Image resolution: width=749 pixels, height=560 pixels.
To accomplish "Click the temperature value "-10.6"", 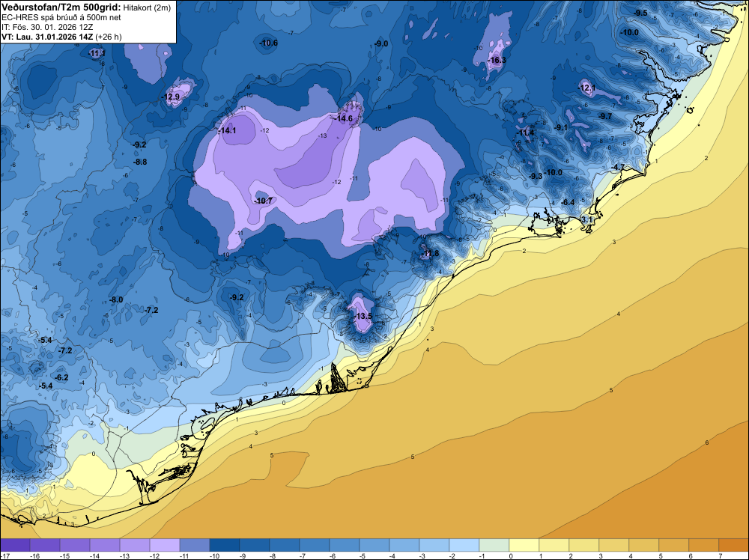I will (268, 43).
